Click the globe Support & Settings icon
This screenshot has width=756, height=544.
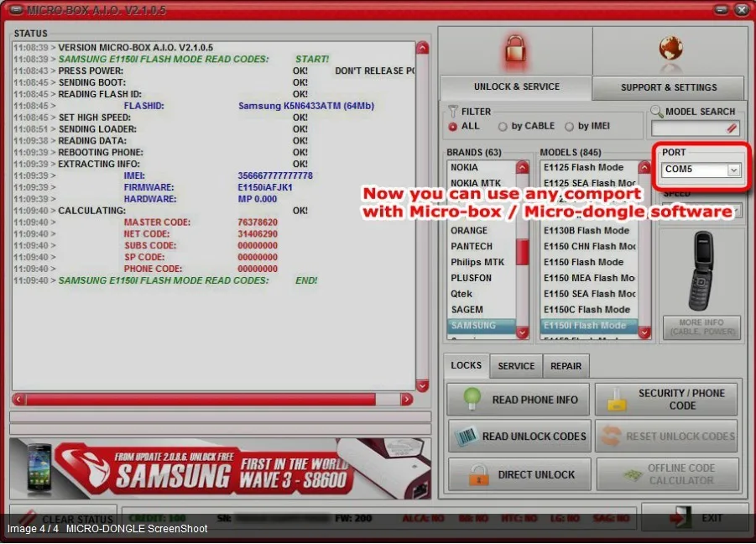[670, 50]
